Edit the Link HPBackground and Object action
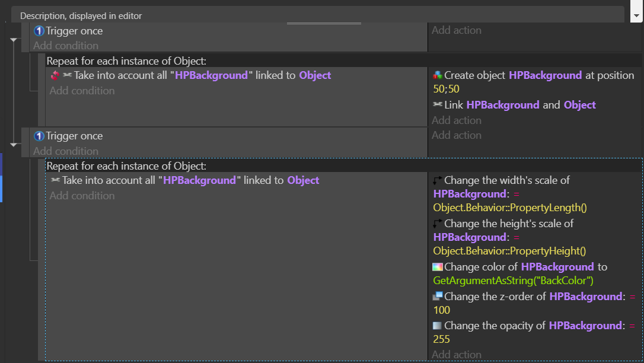Image resolution: width=644 pixels, height=363 pixels. (514, 105)
